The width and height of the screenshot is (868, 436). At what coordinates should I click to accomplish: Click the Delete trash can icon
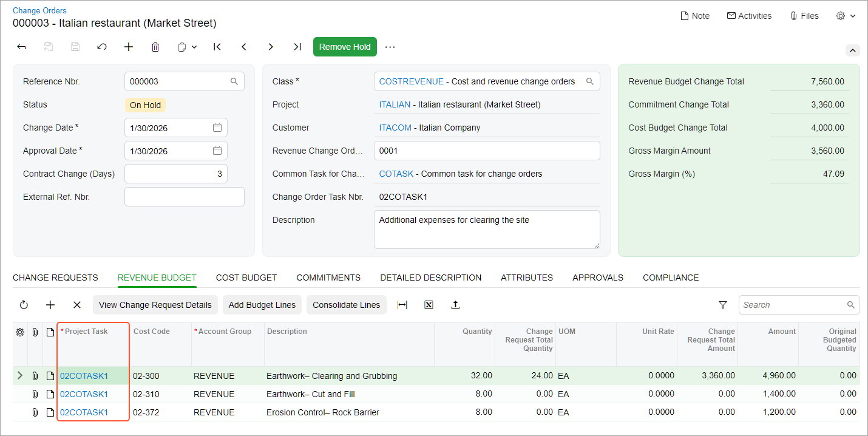[155, 47]
